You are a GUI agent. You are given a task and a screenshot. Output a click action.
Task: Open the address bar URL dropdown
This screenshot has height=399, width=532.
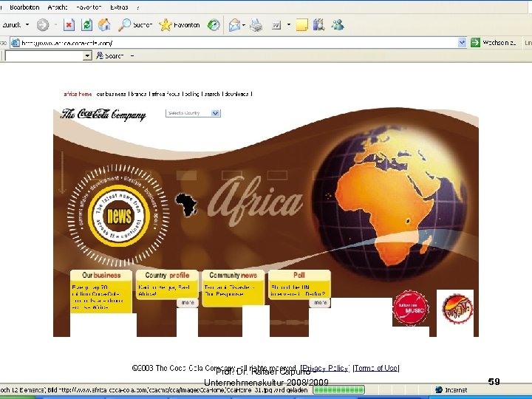[x=462, y=43]
